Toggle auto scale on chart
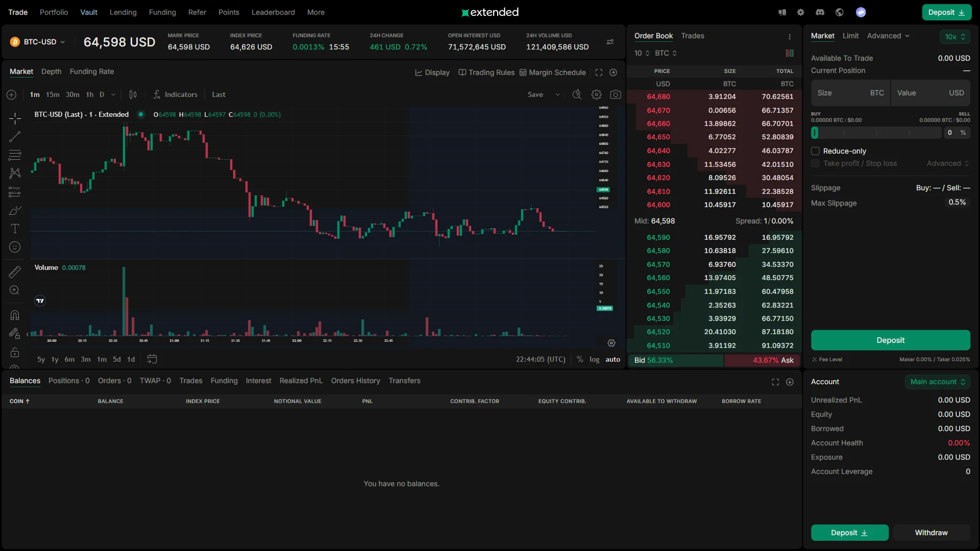Screen dimensions: 980x551 coord(612,359)
